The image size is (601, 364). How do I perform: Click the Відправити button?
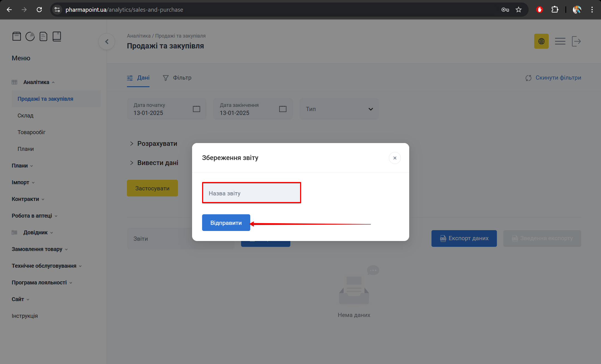point(226,223)
